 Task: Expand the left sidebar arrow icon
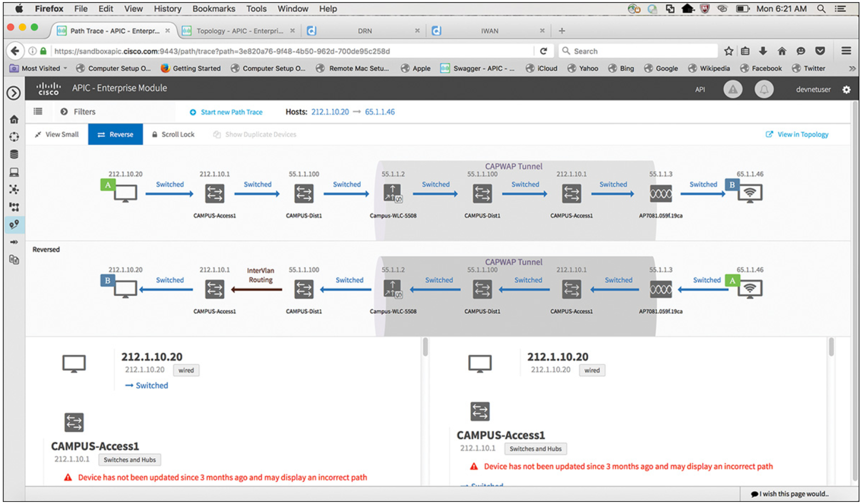(x=14, y=93)
